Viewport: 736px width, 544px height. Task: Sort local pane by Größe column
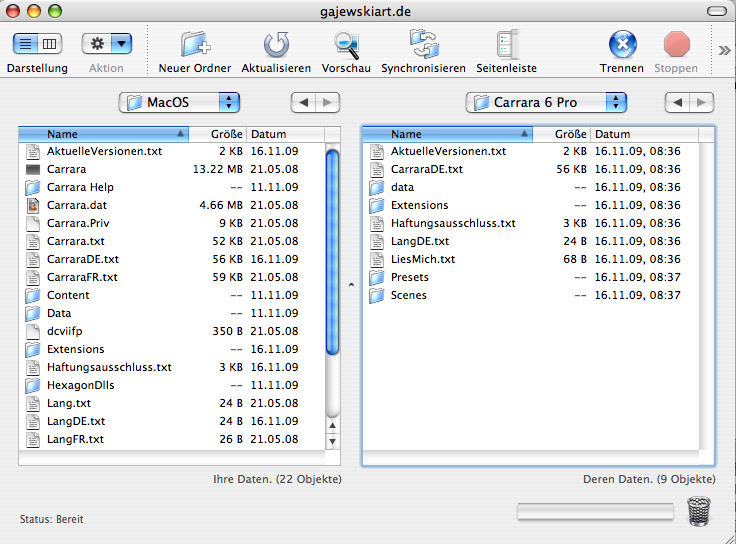coord(217,134)
